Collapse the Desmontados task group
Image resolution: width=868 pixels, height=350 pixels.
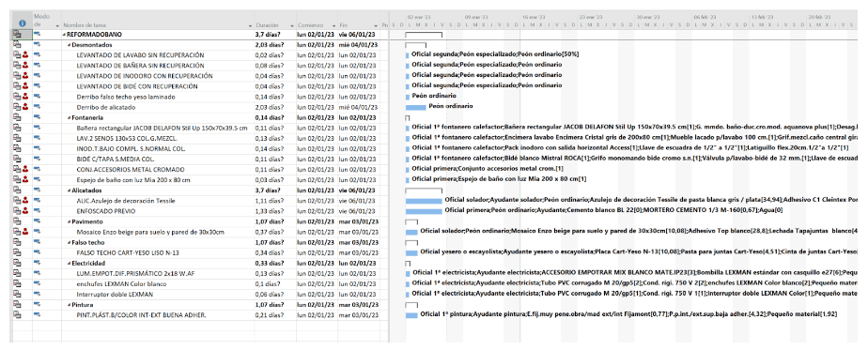pos(70,45)
